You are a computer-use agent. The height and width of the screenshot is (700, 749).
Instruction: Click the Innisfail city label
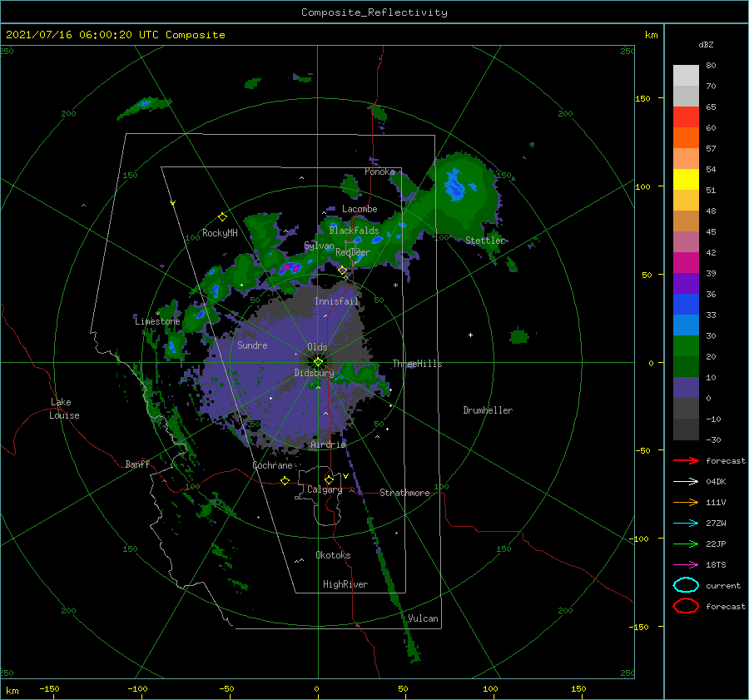click(336, 301)
